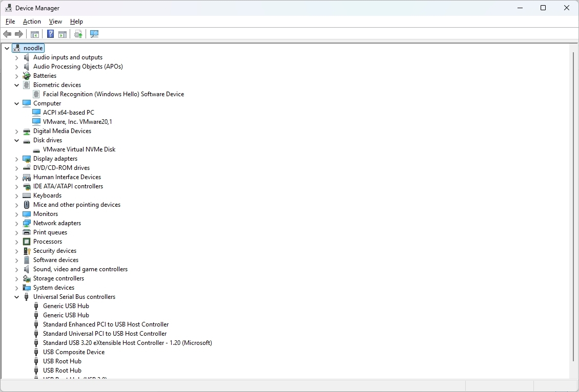Open the Action menu

[x=32, y=21]
